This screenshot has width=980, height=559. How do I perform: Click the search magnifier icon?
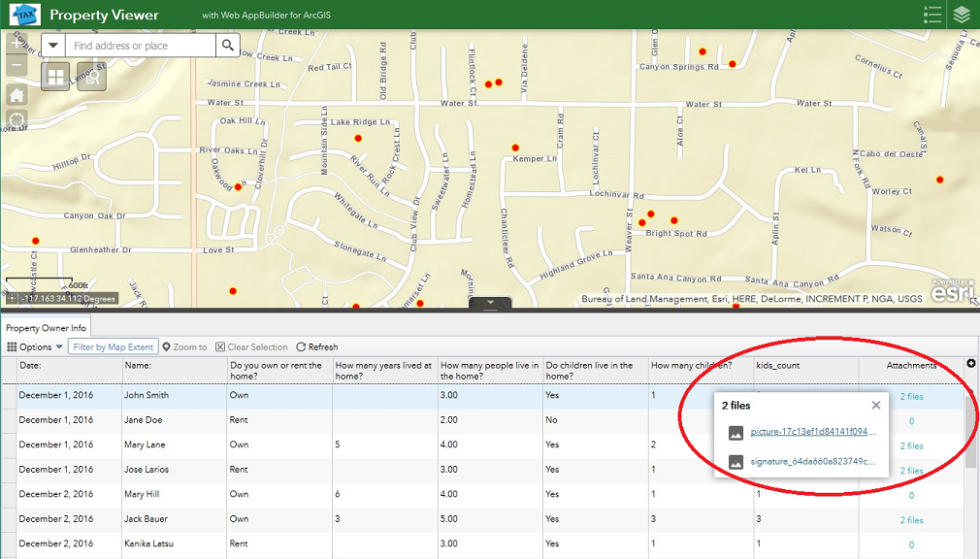click(228, 46)
